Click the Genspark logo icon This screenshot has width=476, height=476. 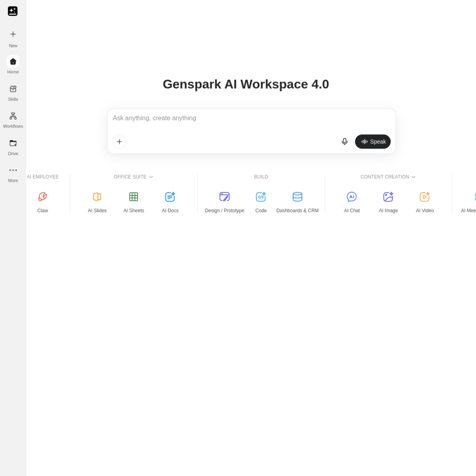(13, 11)
